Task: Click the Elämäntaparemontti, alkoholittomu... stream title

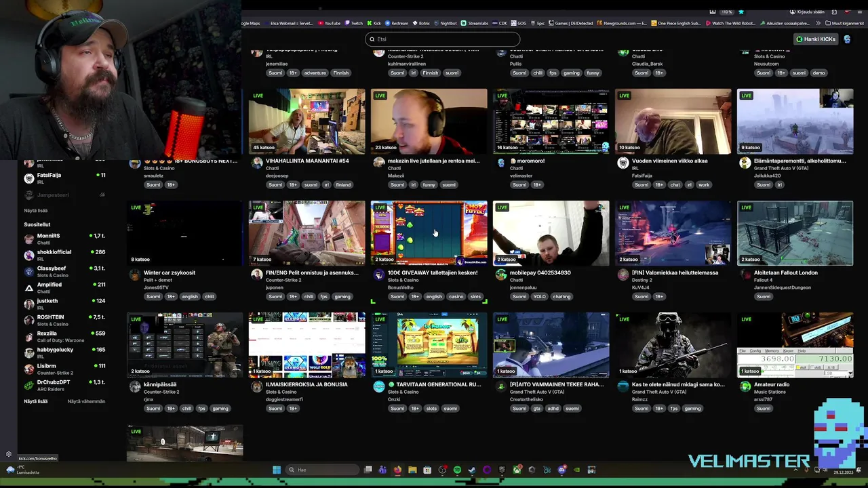Action: (x=800, y=161)
